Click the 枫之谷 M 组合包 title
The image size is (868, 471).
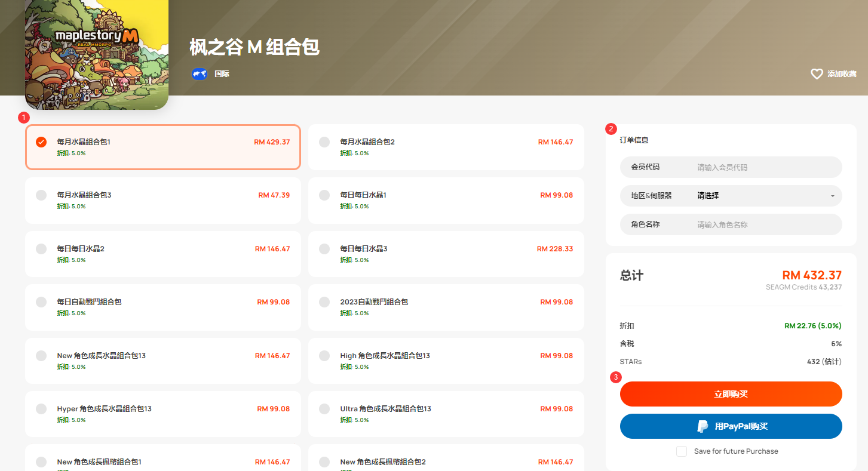pyautogui.click(x=254, y=47)
